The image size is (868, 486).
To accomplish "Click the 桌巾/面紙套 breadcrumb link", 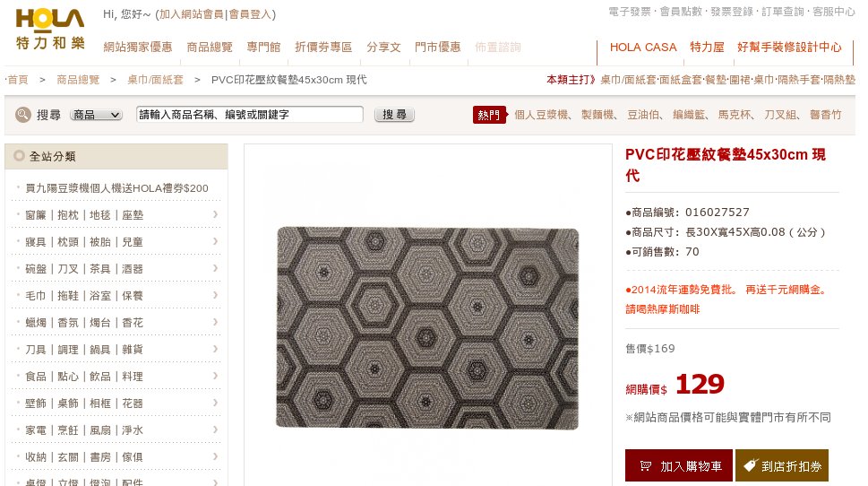I will click(155, 80).
